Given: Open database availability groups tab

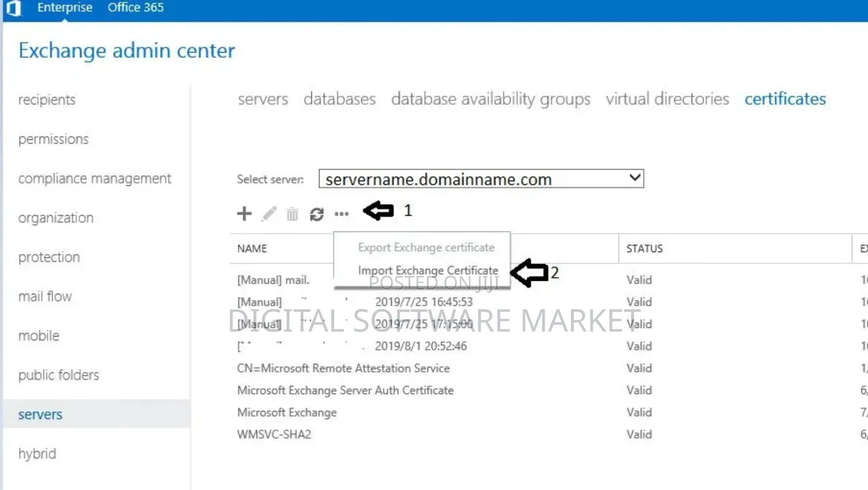Looking at the screenshot, I should (491, 99).
